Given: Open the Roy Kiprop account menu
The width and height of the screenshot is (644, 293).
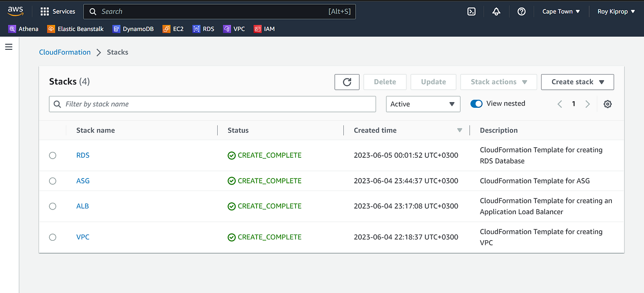Looking at the screenshot, I should click(615, 11).
